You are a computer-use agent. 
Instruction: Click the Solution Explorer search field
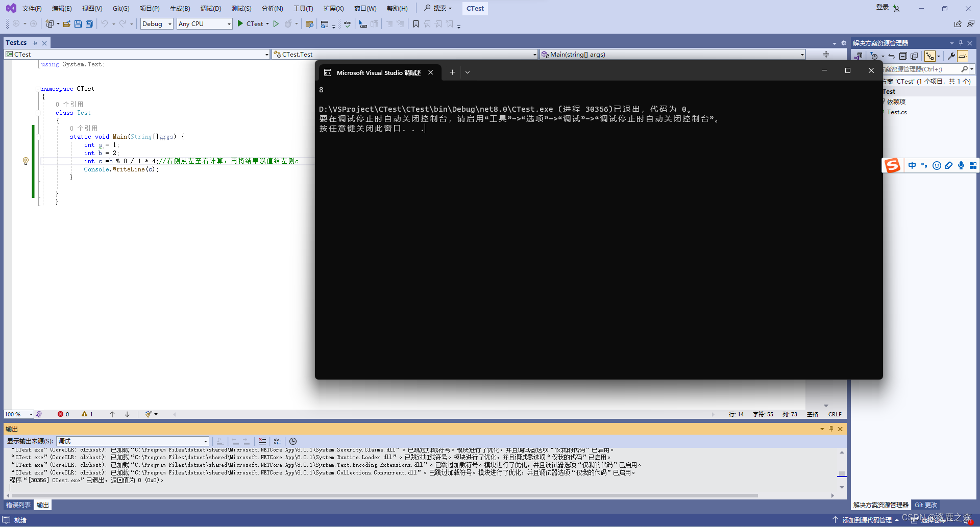pyautogui.click(x=921, y=69)
